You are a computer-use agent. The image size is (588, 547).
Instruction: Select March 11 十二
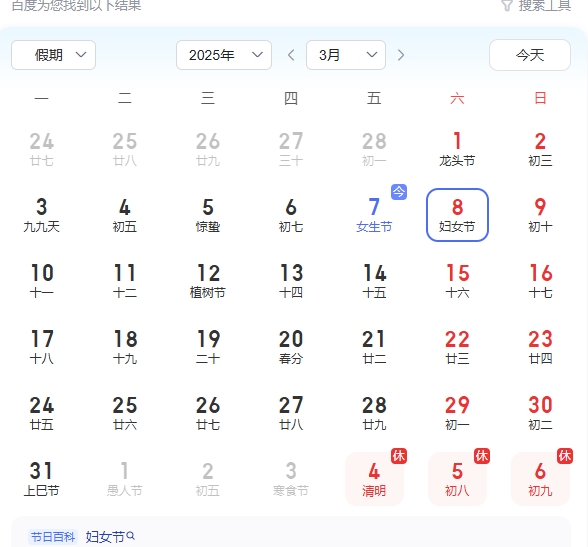click(x=125, y=281)
